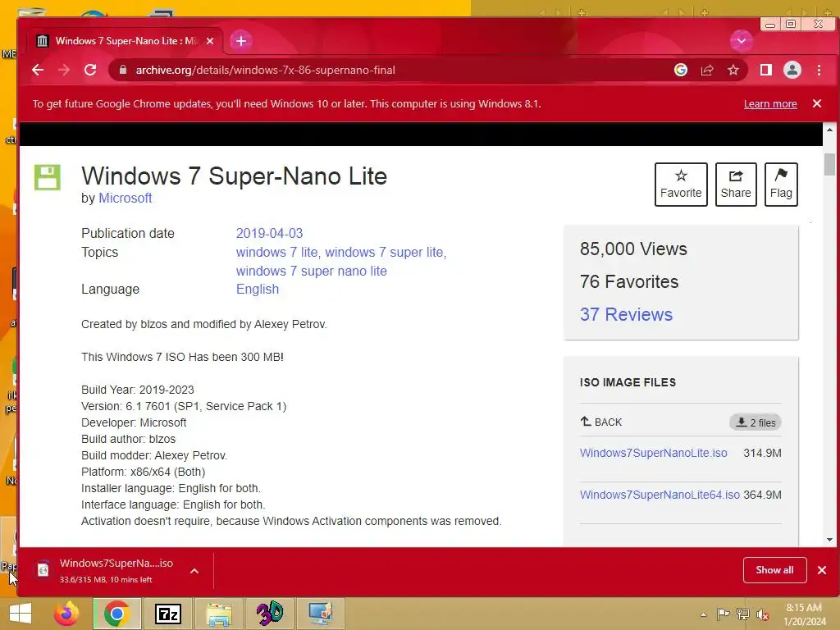Open the 'windows 7 lite' topic
Viewport: 840px width, 630px height.
276,253
